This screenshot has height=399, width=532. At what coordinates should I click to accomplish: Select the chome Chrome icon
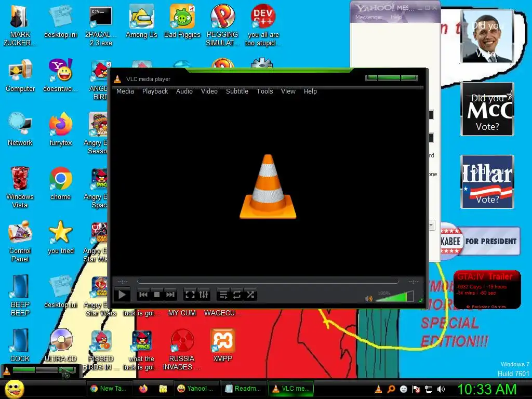(60, 183)
